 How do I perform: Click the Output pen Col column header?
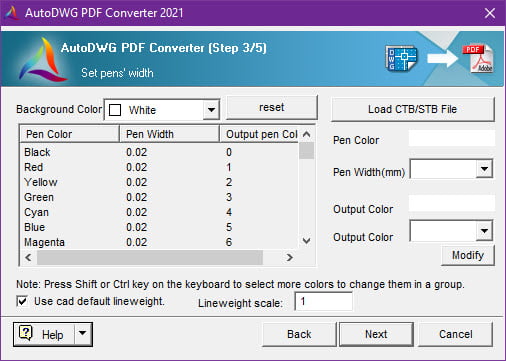coord(259,134)
